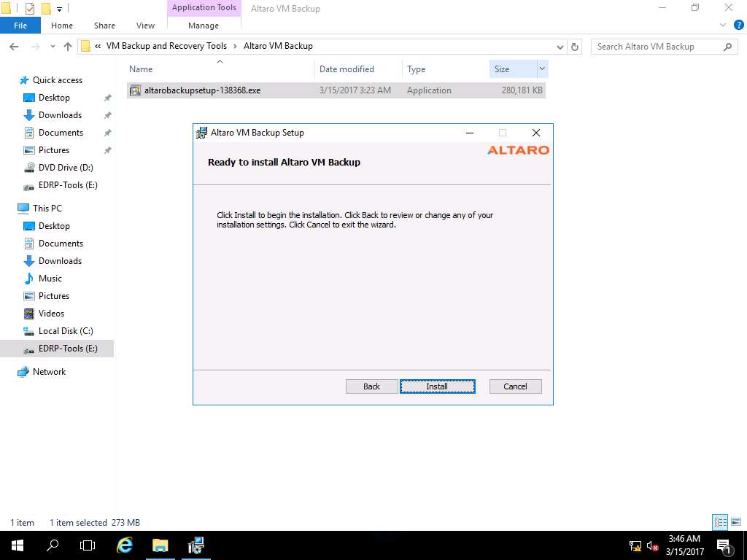The height and width of the screenshot is (560, 747).
Task: Minimize the Altaro VM Backup Setup dialog
Action: point(470,133)
